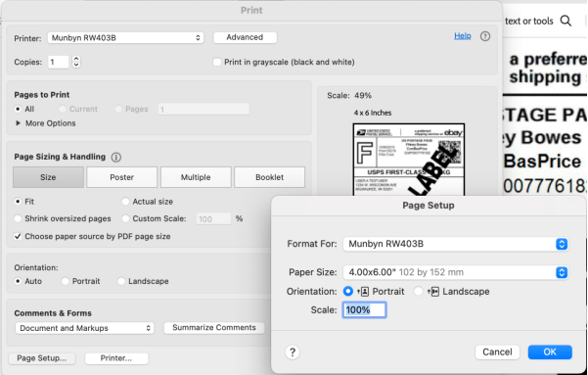The image size is (588, 375).
Task: Click the 'Scale: 49%' preview text
Action: 349,96
